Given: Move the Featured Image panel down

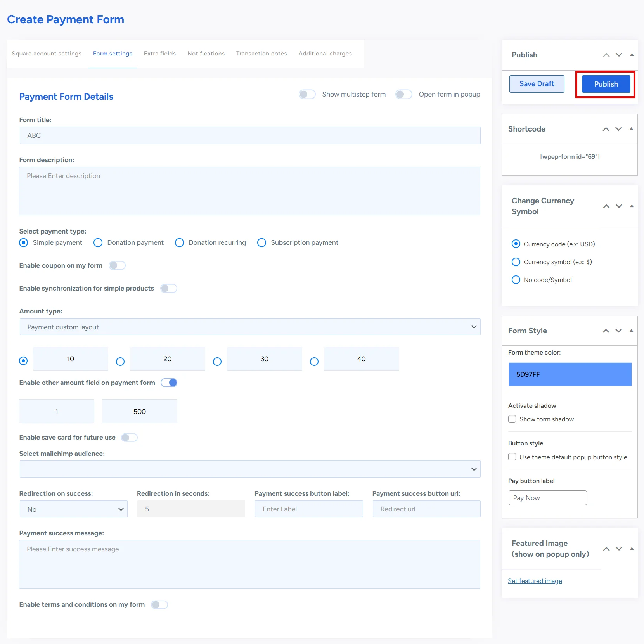Looking at the screenshot, I should point(619,549).
